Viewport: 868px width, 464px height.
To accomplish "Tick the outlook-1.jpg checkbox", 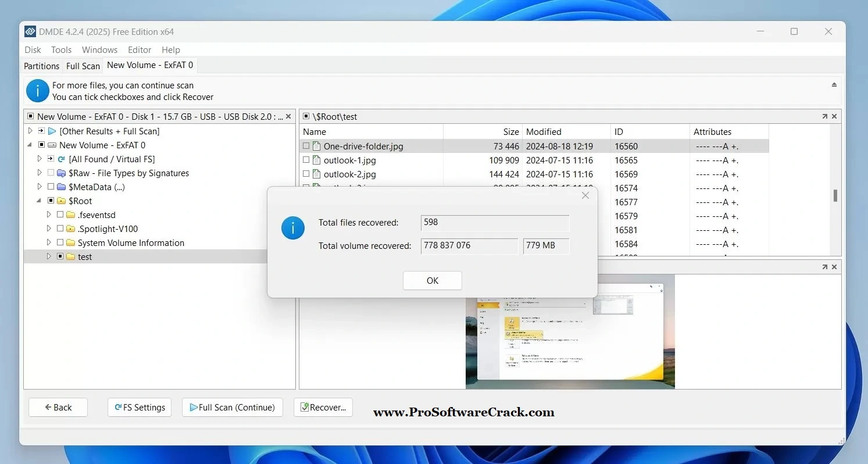I will (x=306, y=160).
